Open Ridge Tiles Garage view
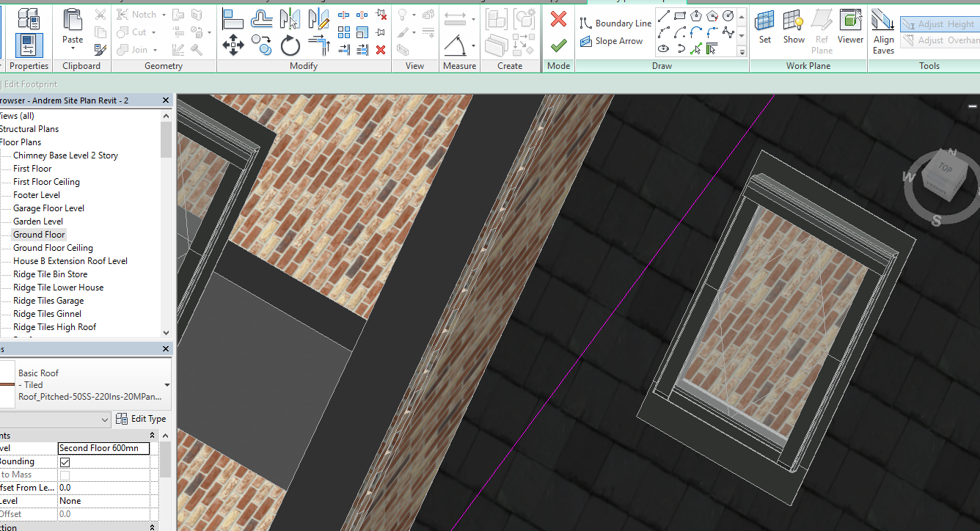This screenshot has height=531, width=980. point(48,301)
